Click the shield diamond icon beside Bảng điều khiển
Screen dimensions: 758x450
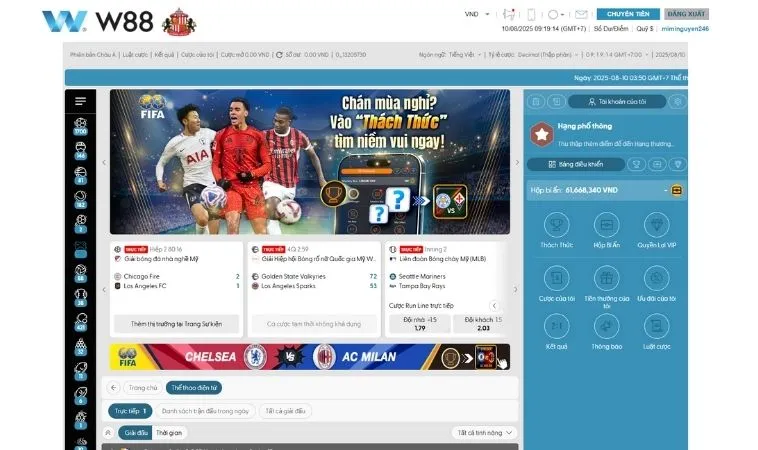coord(678,164)
